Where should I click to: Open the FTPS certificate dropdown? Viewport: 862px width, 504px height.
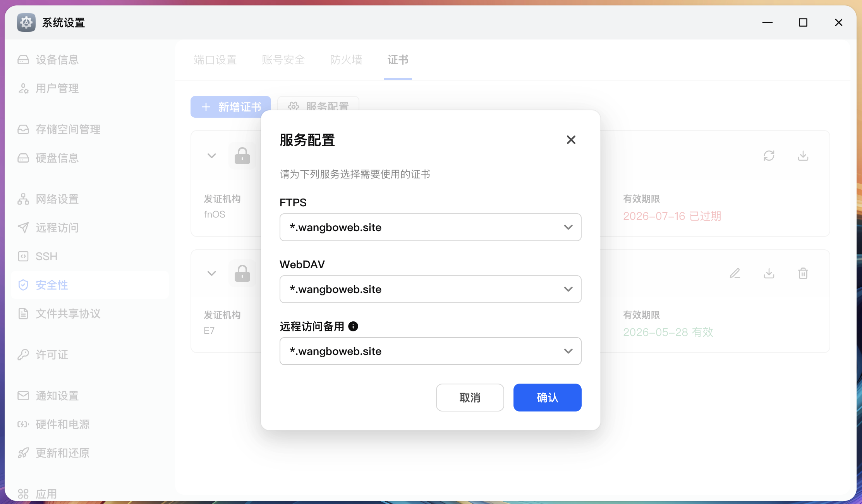[430, 227]
